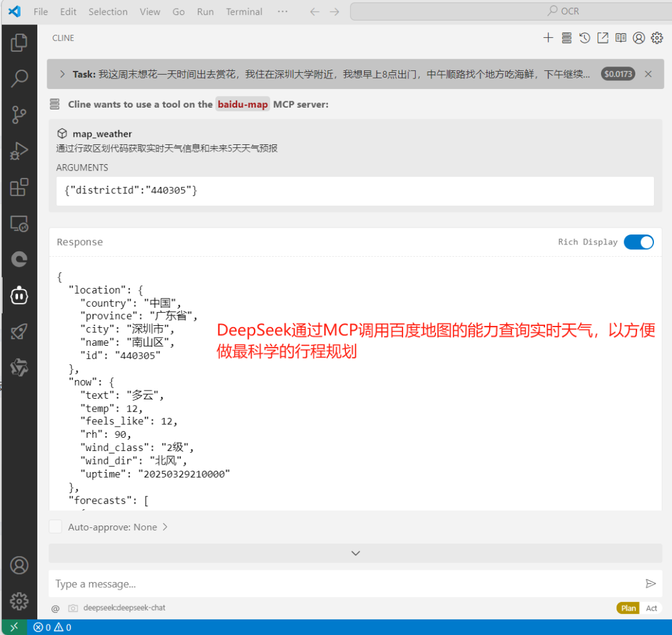Open the Extensions view in activity bar

click(x=19, y=188)
